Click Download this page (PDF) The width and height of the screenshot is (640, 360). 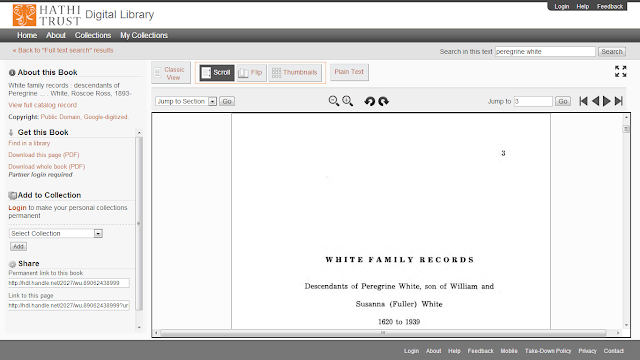coord(44,155)
